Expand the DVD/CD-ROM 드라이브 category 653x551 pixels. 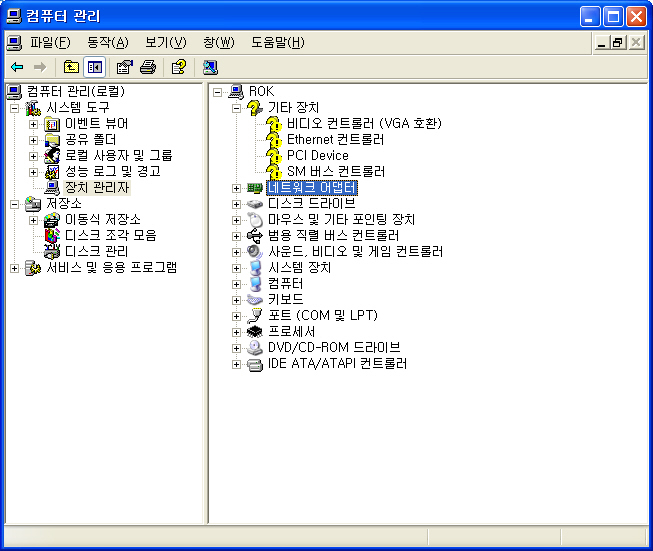point(237,348)
